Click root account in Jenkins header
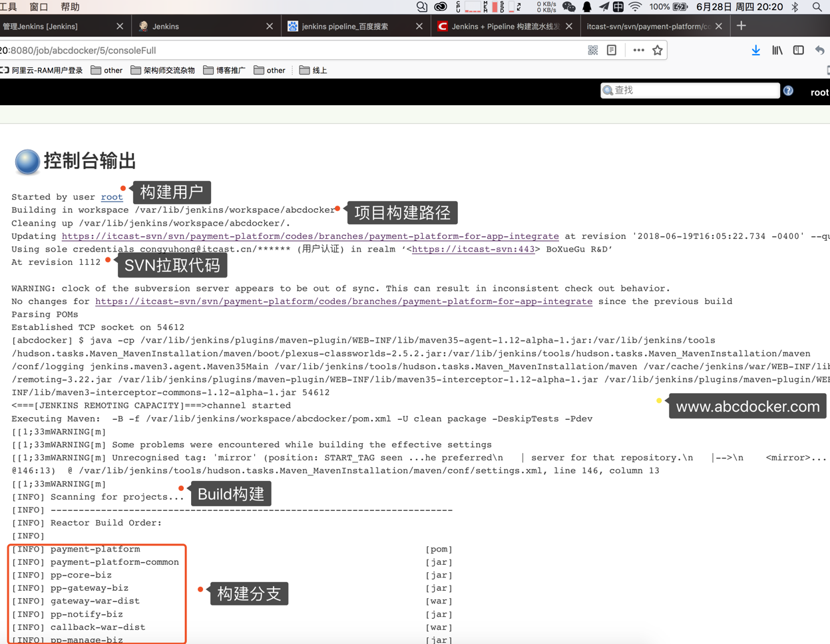This screenshot has width=830, height=644. [x=819, y=92]
